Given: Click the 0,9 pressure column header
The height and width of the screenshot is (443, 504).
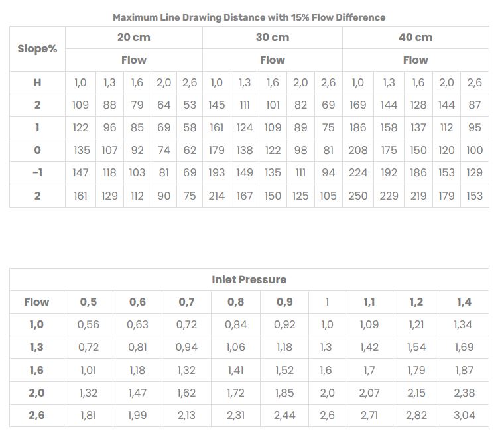Looking at the screenshot, I should pos(284,302).
